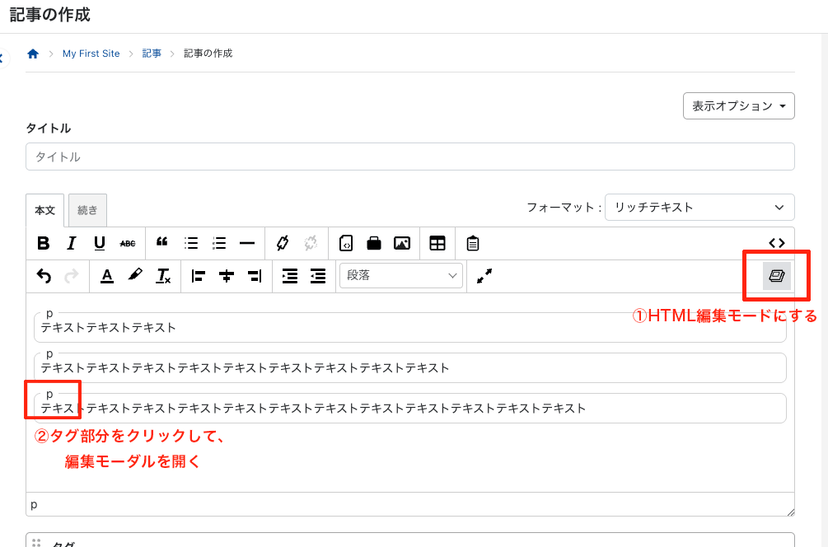Create a bulleted list

[x=191, y=243]
